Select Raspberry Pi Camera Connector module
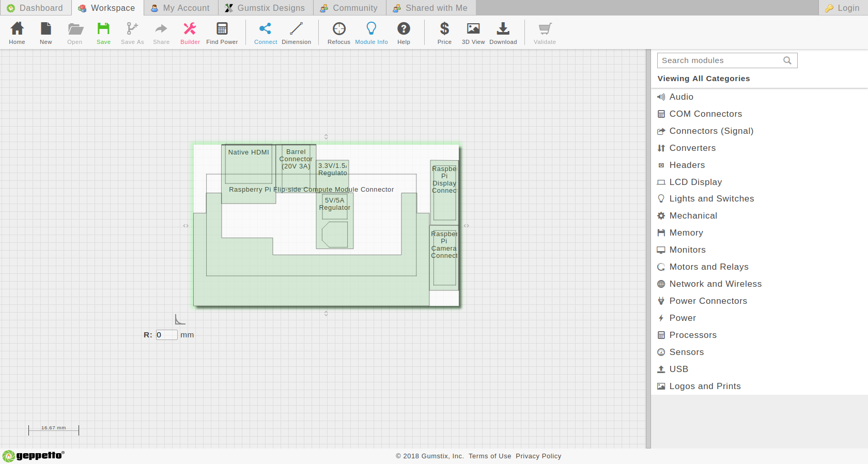Screen dimensions: 868x464 click(x=444, y=257)
